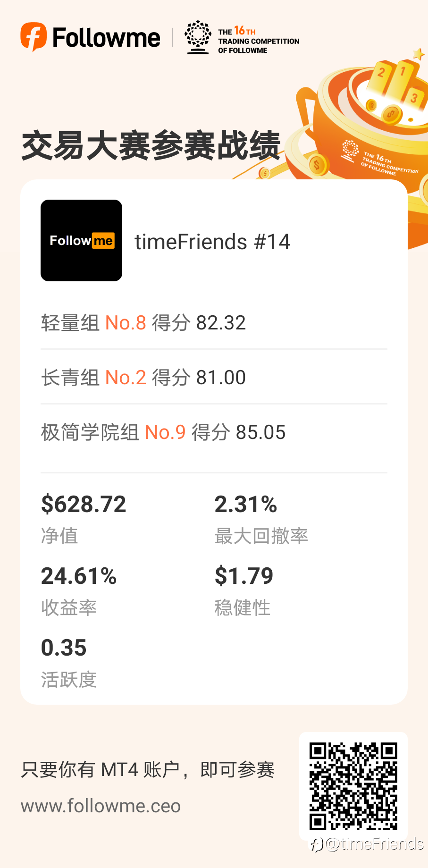Click the 16th Trading Competition emblem

pos(198,37)
